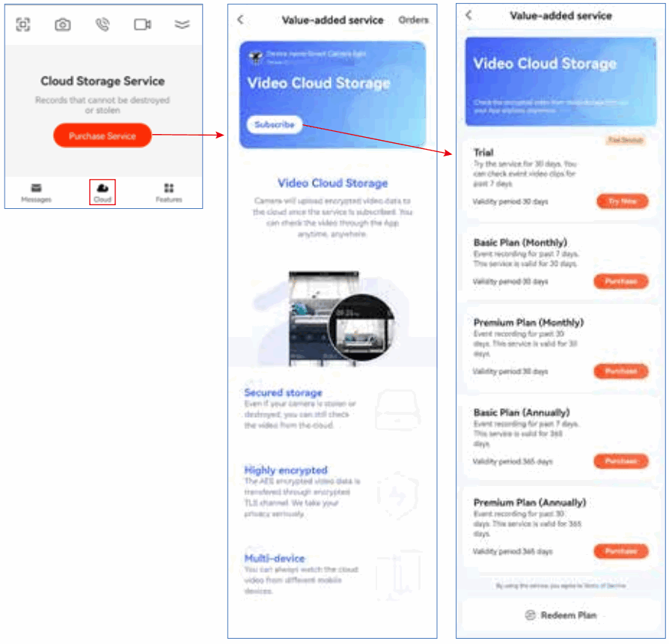Open the Messages tab
This screenshot has height=644, width=669.
point(36,192)
